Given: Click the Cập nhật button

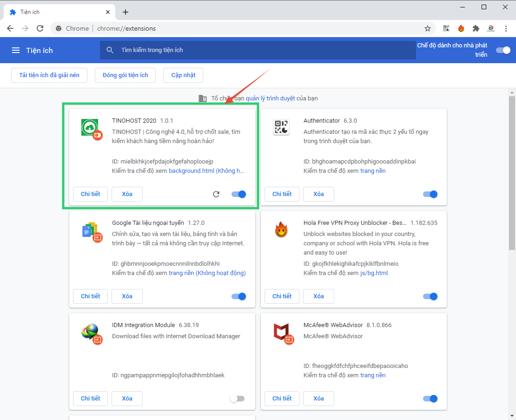Looking at the screenshot, I should pos(183,75).
